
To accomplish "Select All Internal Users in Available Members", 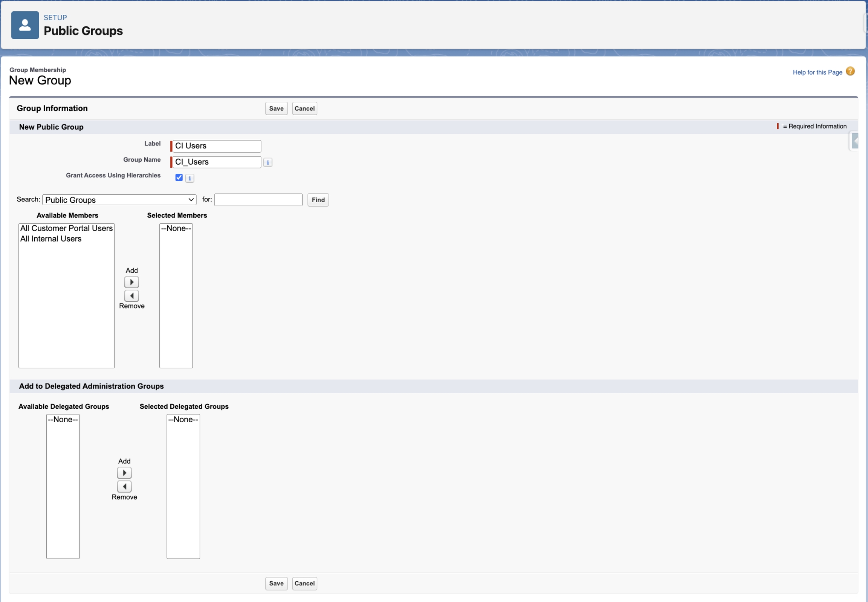I will click(51, 239).
